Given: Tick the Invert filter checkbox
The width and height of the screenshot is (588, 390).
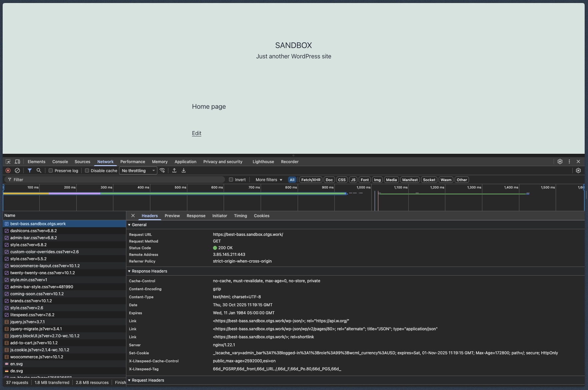Looking at the screenshot, I should (x=231, y=179).
